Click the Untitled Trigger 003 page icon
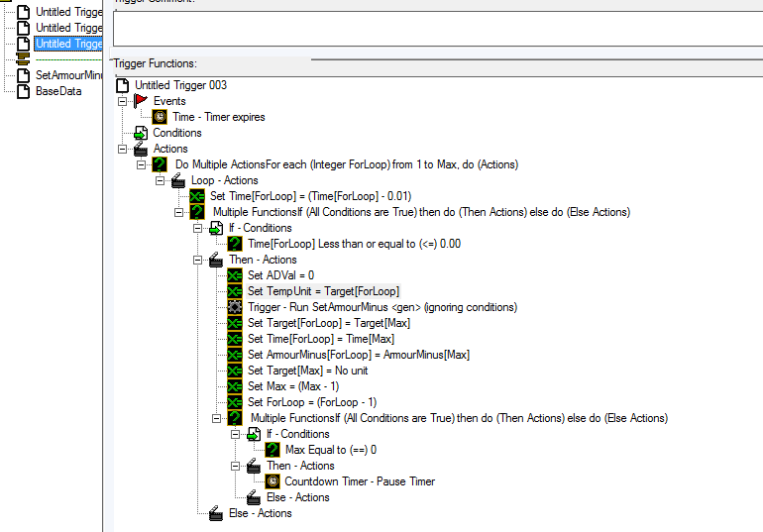The width and height of the screenshot is (763, 532). 123,85
